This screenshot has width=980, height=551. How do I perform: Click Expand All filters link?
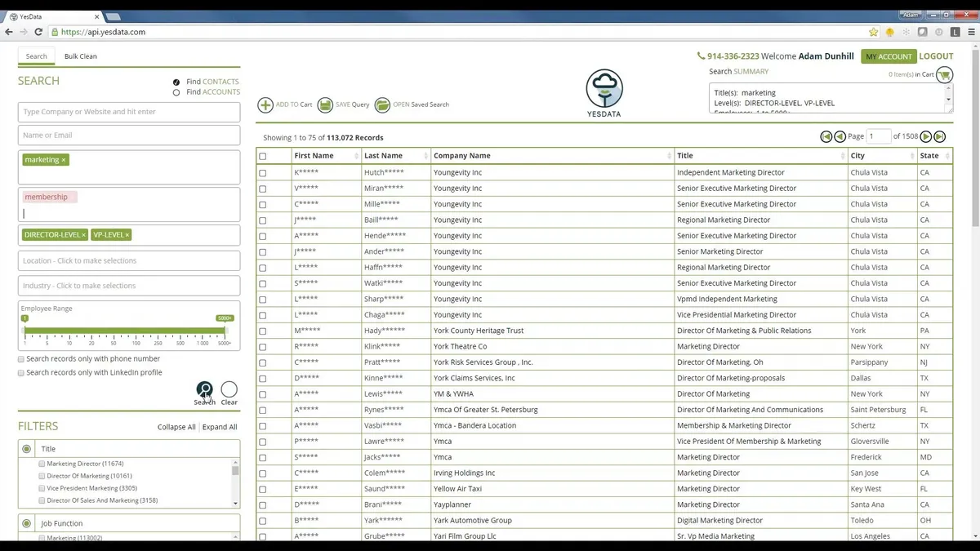pyautogui.click(x=220, y=427)
